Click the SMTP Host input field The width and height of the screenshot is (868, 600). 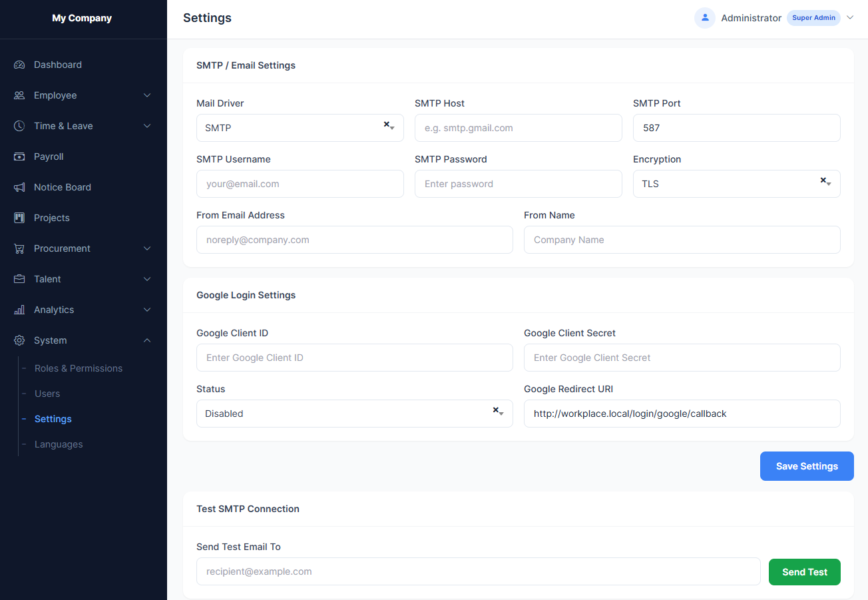click(518, 127)
